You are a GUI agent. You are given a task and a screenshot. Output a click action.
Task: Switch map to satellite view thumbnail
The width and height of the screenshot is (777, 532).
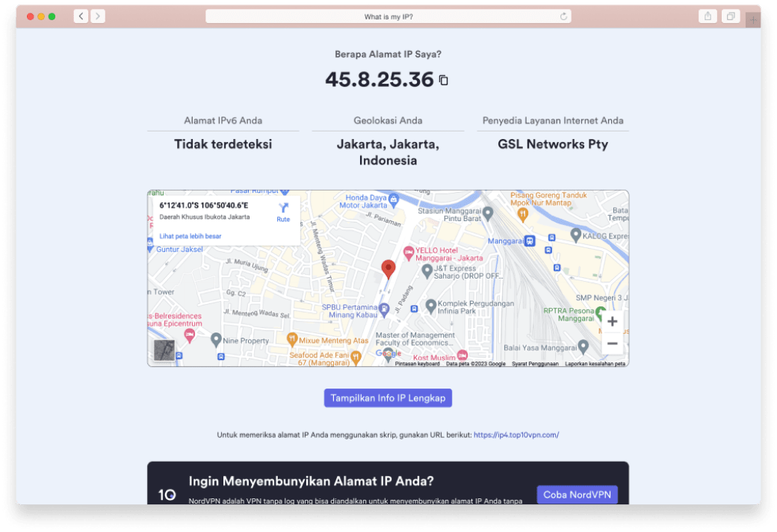164,350
